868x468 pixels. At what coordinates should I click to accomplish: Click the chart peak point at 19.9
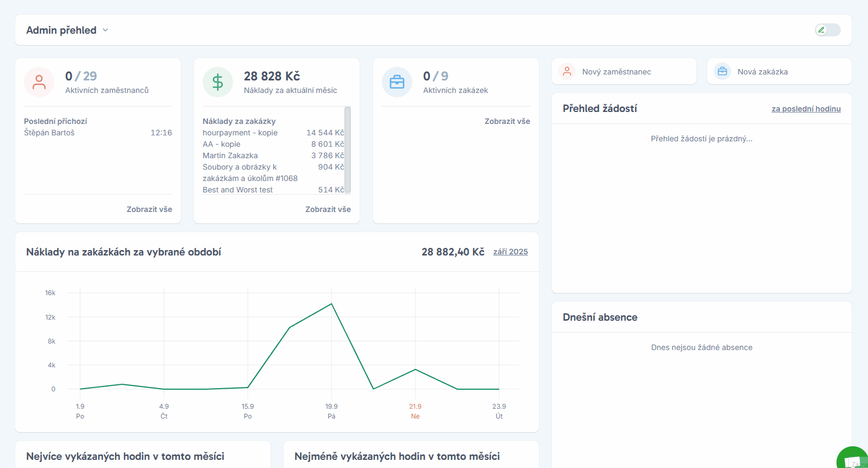pos(331,304)
